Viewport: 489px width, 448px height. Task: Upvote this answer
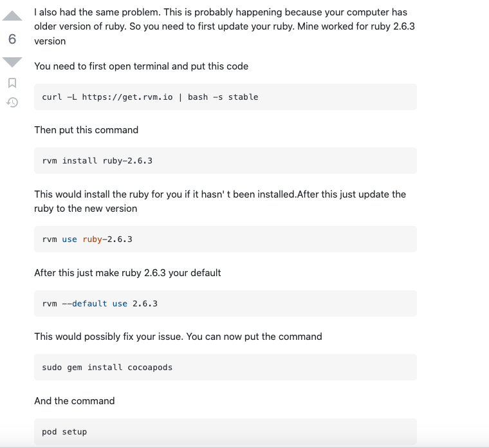12,17
